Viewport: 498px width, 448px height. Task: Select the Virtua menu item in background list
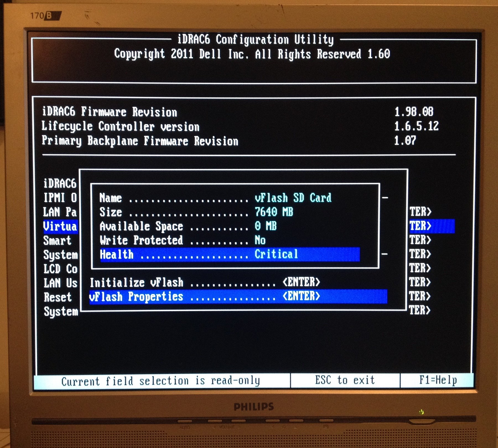tap(60, 226)
